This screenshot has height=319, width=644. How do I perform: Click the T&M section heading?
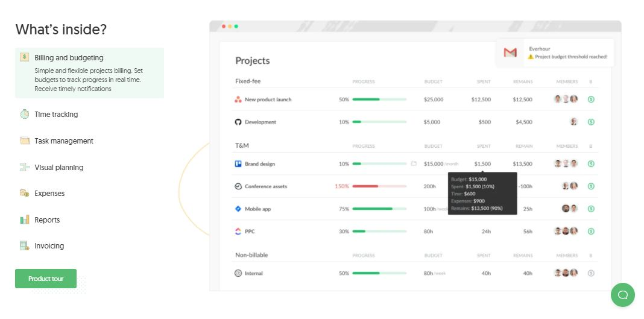(x=242, y=146)
